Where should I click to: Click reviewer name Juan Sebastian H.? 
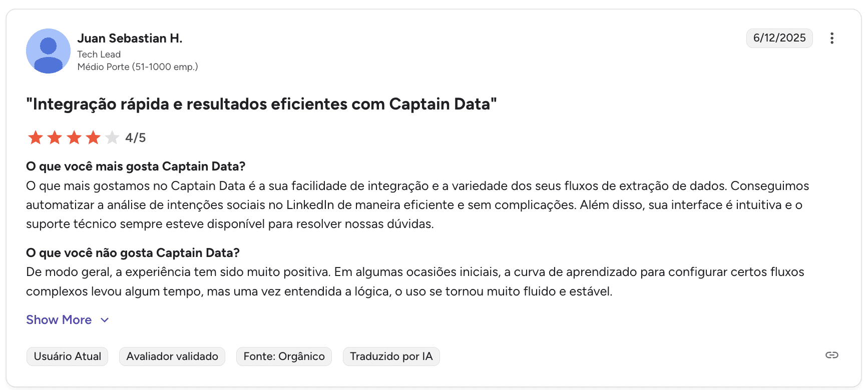(130, 38)
